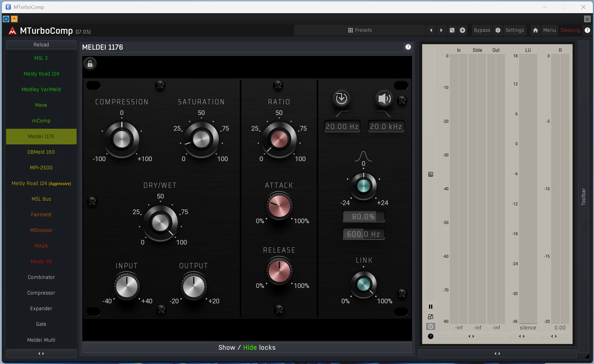Open global help question mark in header

pos(587,30)
